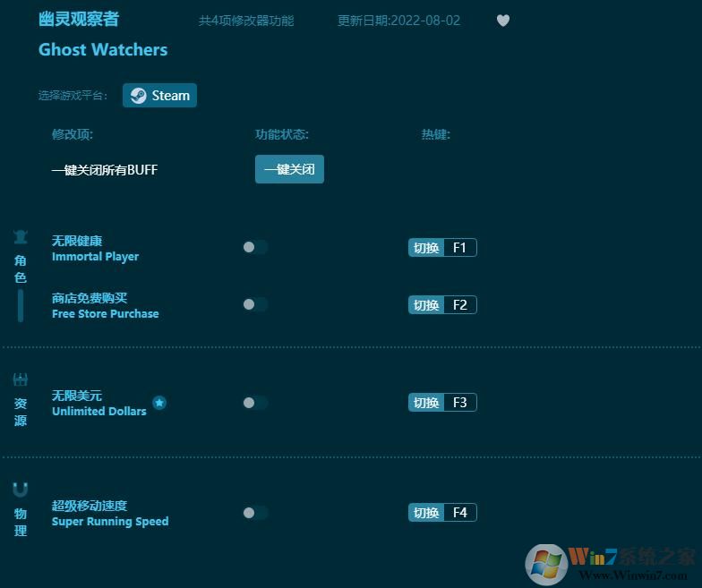The image size is (702, 588).
Task: Select the Steam platform button
Action: pyautogui.click(x=159, y=96)
